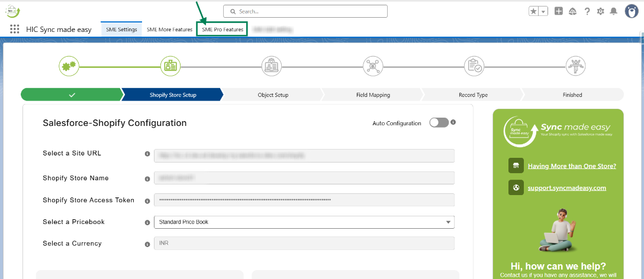Viewport: 644px width, 279px height.
Task: Click the Shopify Store Access Token field
Action: coord(304,200)
